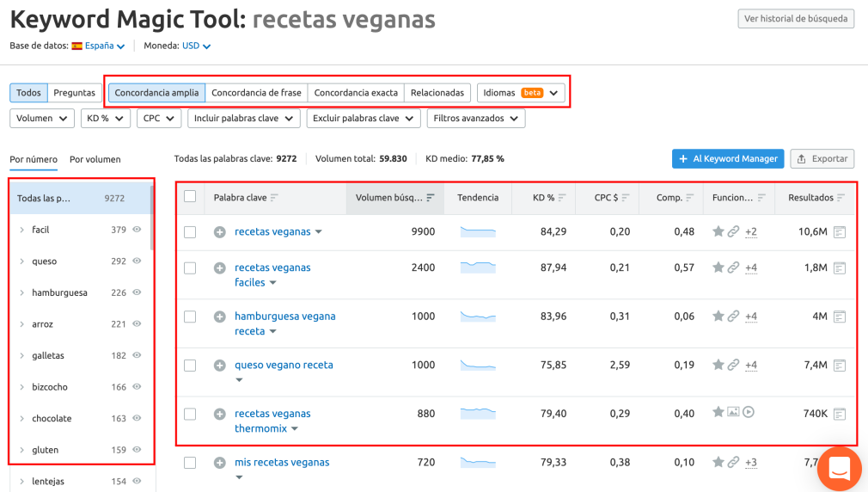Click the keyword groups sidebar scrollbar
This screenshot has height=492, width=868.
click(x=151, y=234)
